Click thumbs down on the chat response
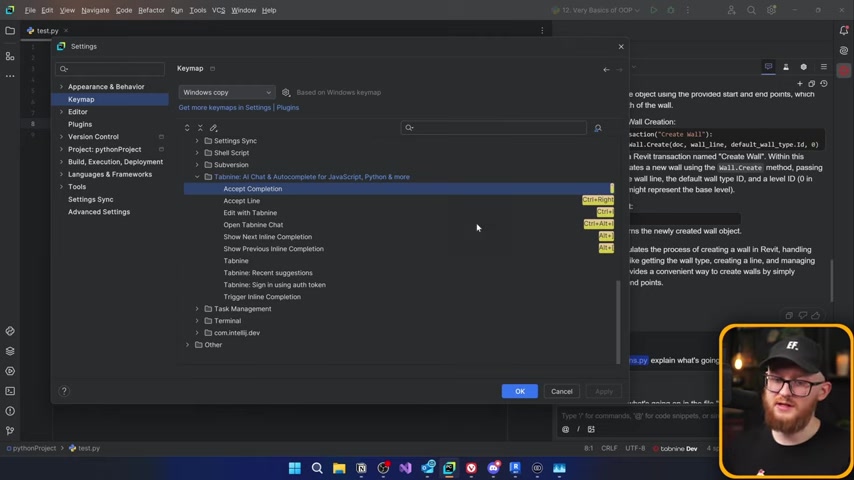 pyautogui.click(x=802, y=315)
